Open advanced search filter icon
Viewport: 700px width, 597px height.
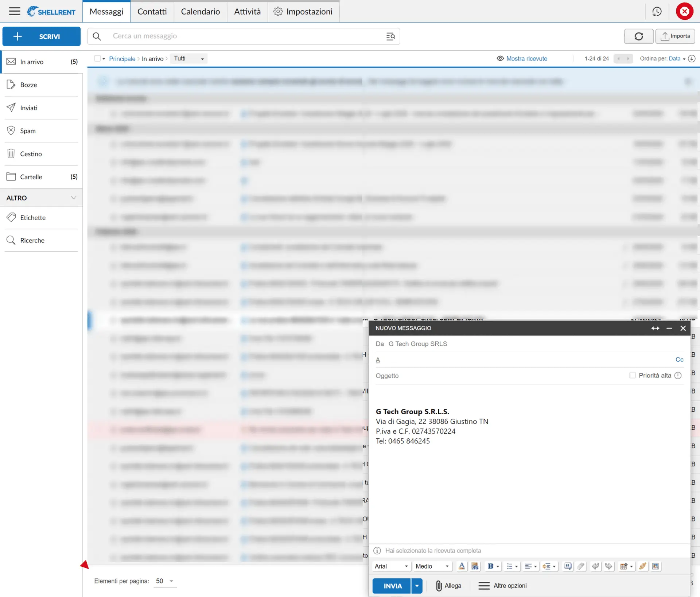390,36
